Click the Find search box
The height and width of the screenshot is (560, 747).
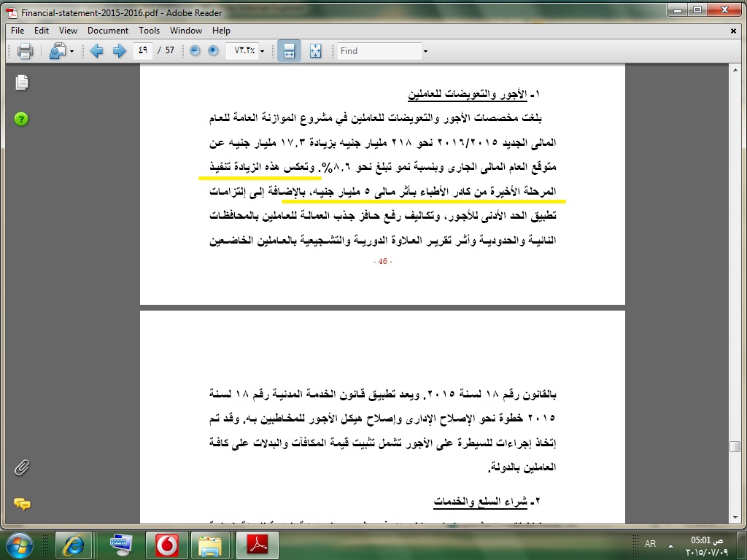[x=379, y=50]
